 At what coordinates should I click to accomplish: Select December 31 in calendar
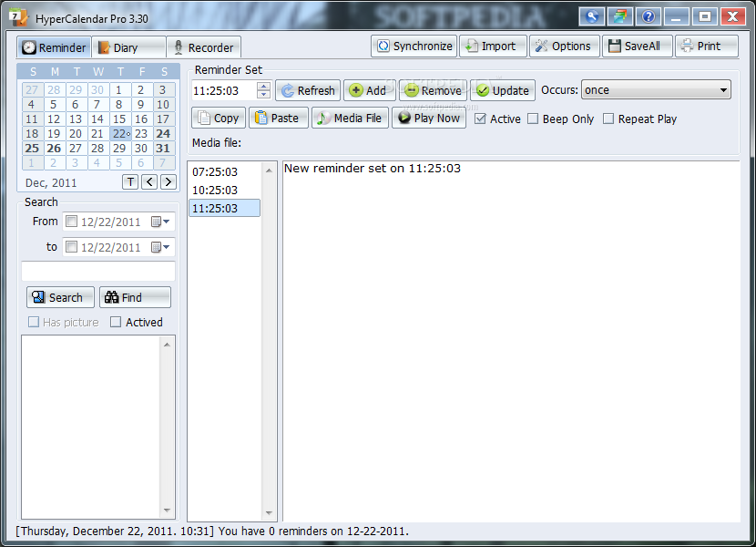pos(163,148)
